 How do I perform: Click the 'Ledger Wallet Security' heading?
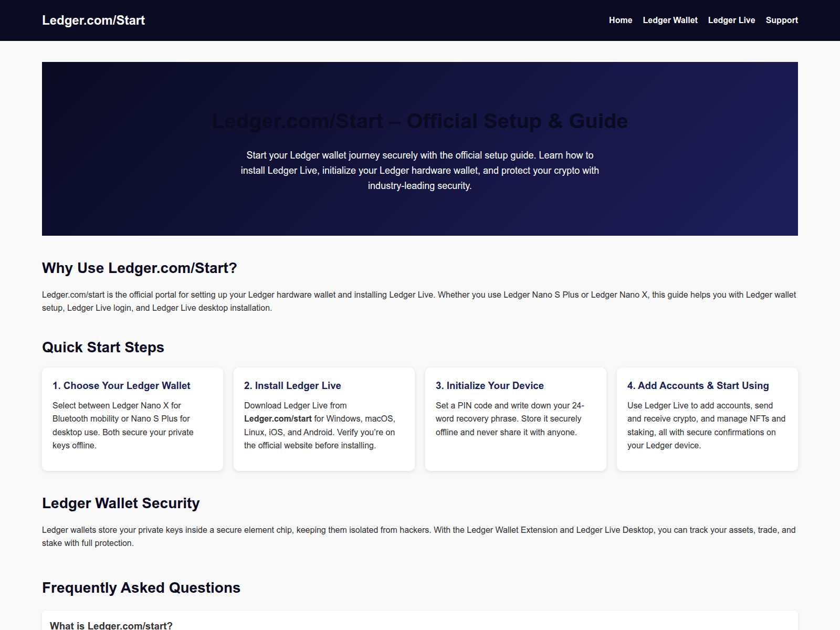coord(121,503)
